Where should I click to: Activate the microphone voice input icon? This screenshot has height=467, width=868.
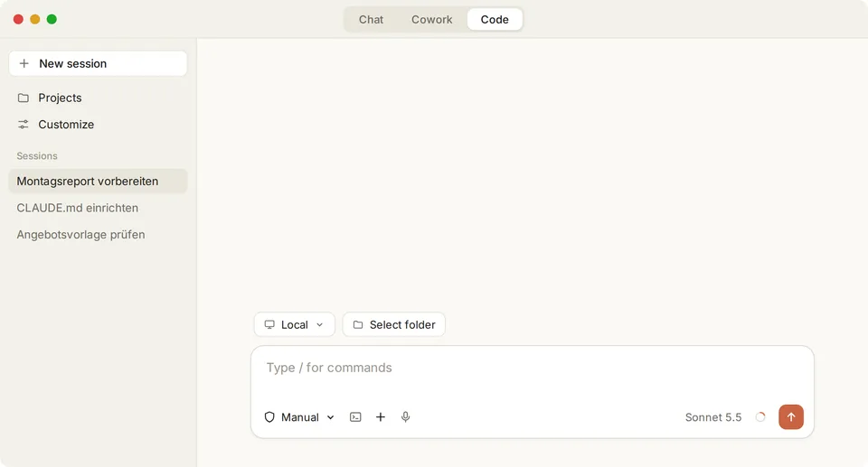(x=405, y=417)
